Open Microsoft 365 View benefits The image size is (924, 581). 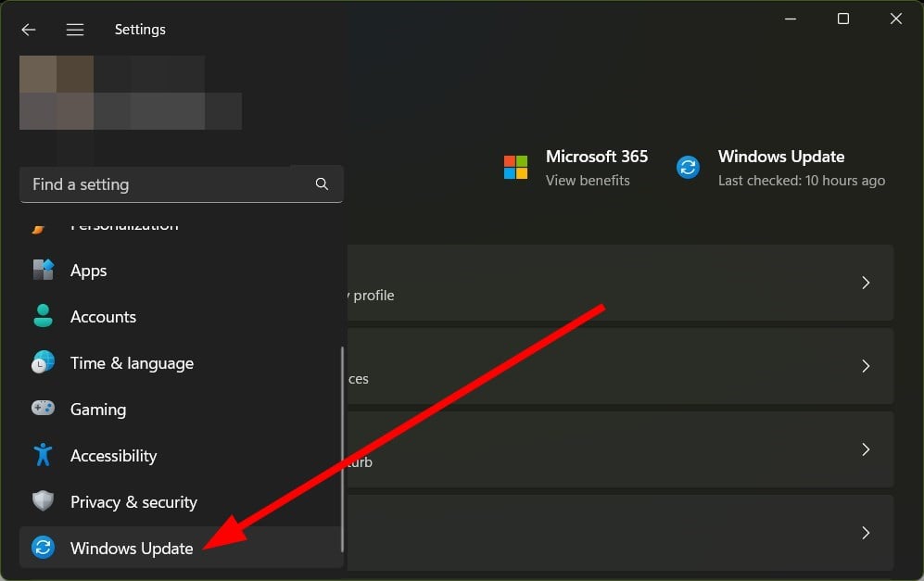588,181
